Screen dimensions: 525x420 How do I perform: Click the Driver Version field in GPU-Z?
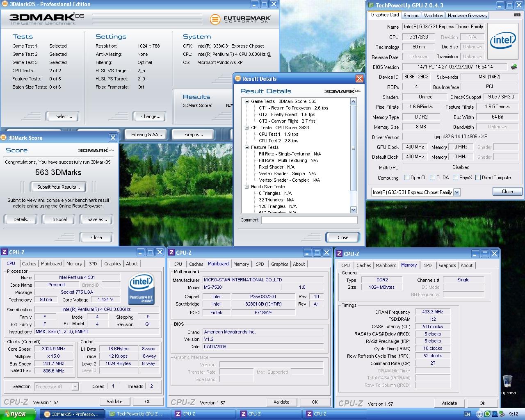click(461, 137)
